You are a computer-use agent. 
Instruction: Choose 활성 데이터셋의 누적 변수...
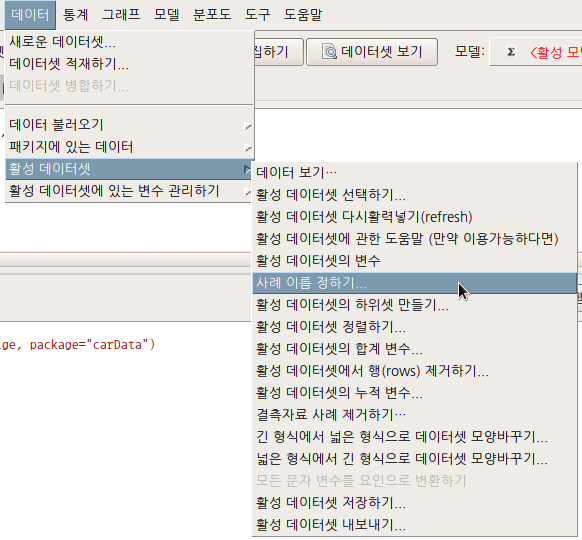coord(415,393)
